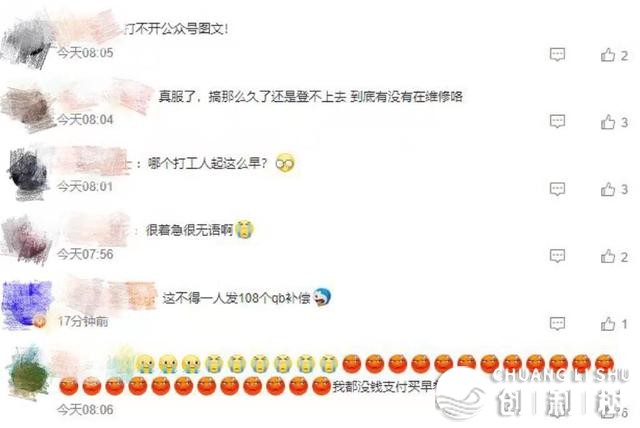The image size is (640, 428).
Task: Click the crying emoji after 很着急很无语啊
Action: tap(244, 230)
